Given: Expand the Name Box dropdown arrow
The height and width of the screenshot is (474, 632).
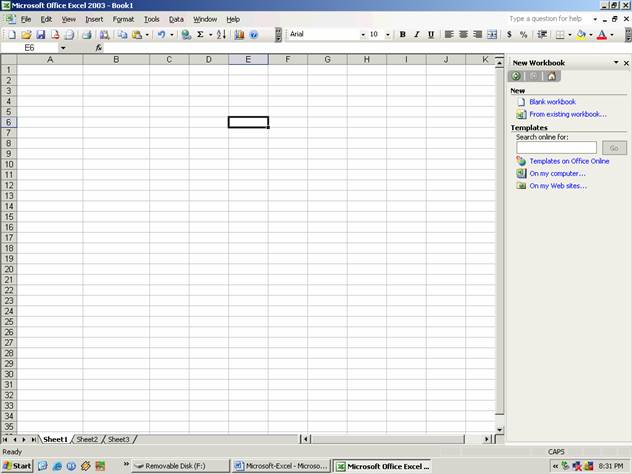Looking at the screenshot, I should (x=63, y=48).
